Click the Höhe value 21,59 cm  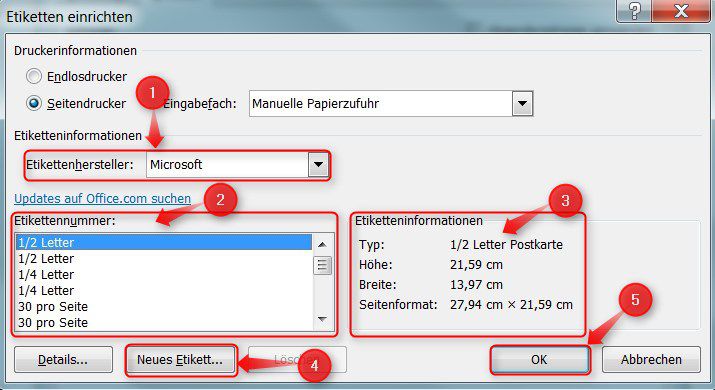tap(476, 265)
